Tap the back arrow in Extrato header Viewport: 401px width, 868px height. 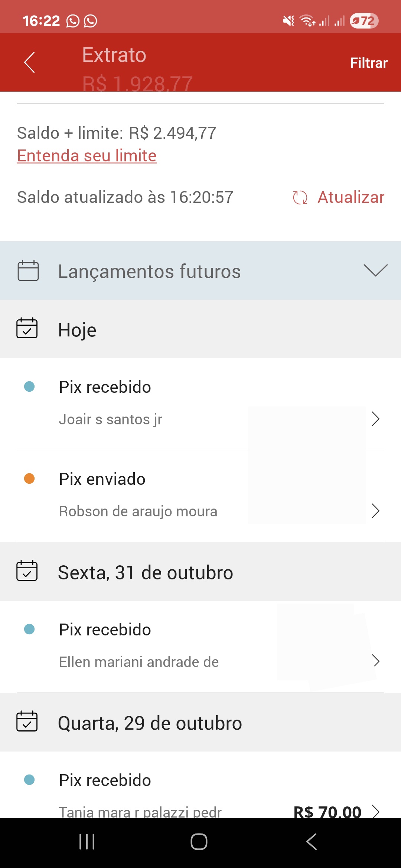coord(30,62)
